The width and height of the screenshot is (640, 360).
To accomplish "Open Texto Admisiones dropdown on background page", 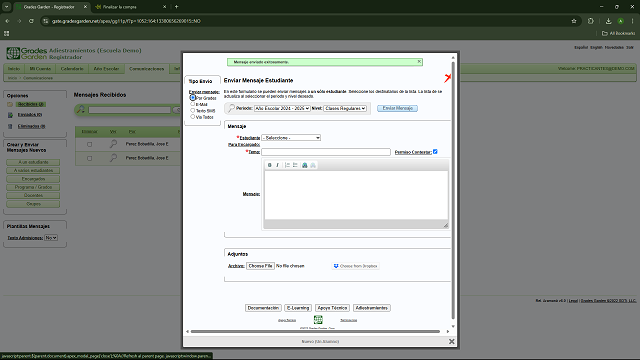I will [x=51, y=238].
